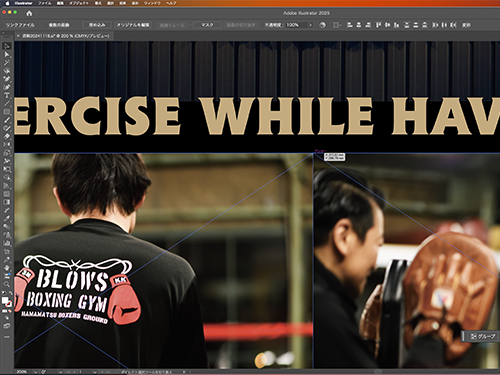Viewport: 500px width, 375px height.
Task: Open the ファイル menu
Action: click(x=45, y=3)
